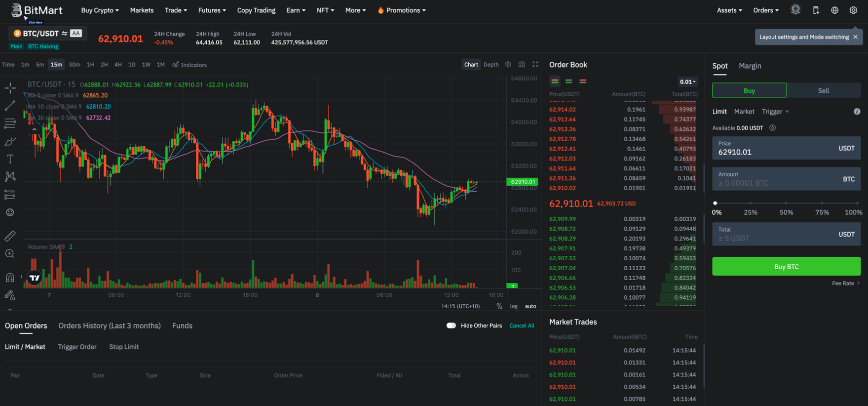The image size is (868, 406).
Task: Open the Orders dropdown
Action: coord(766,10)
